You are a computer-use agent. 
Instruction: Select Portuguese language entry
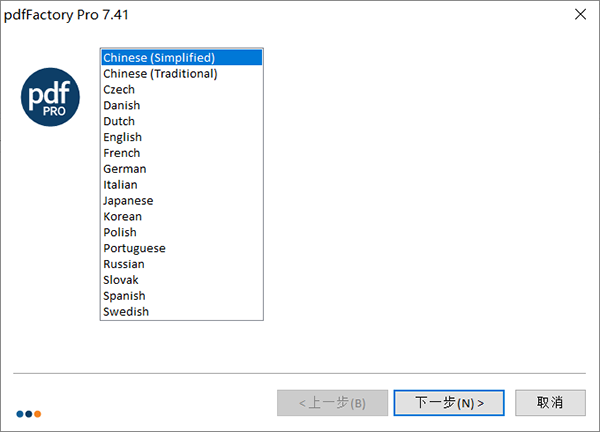click(182, 248)
